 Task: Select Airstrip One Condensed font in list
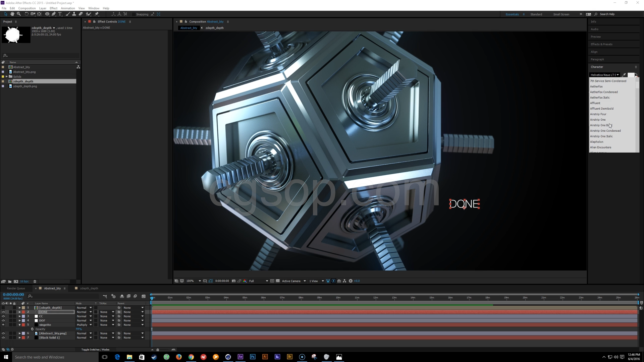click(x=605, y=131)
